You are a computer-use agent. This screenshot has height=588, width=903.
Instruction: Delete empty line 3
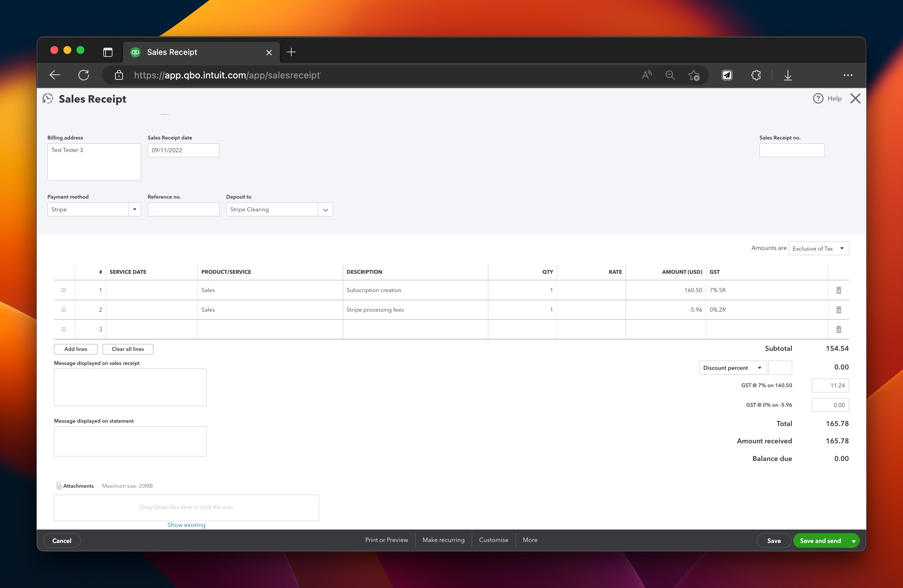(x=839, y=330)
